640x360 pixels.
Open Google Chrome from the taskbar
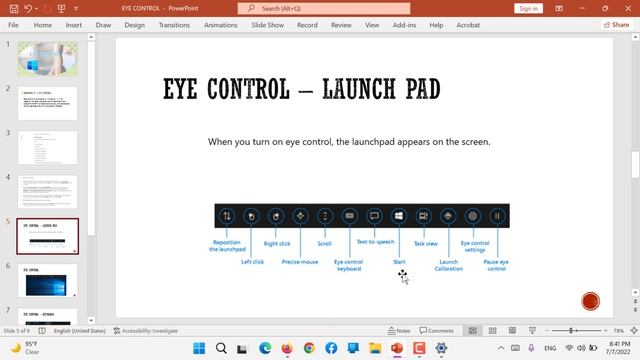click(x=309, y=348)
